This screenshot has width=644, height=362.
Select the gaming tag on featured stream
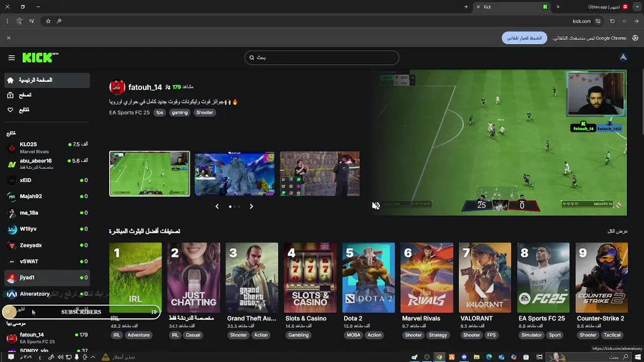coord(180,113)
